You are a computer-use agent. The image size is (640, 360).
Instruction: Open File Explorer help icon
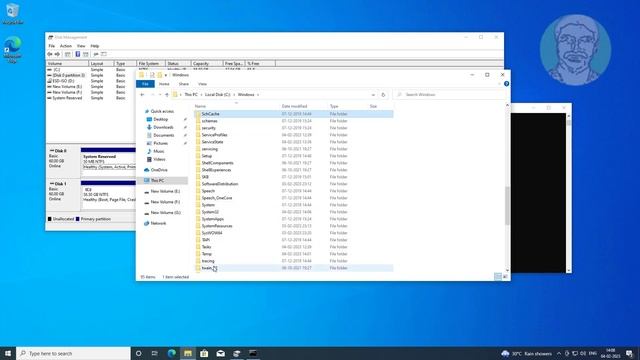[506, 84]
